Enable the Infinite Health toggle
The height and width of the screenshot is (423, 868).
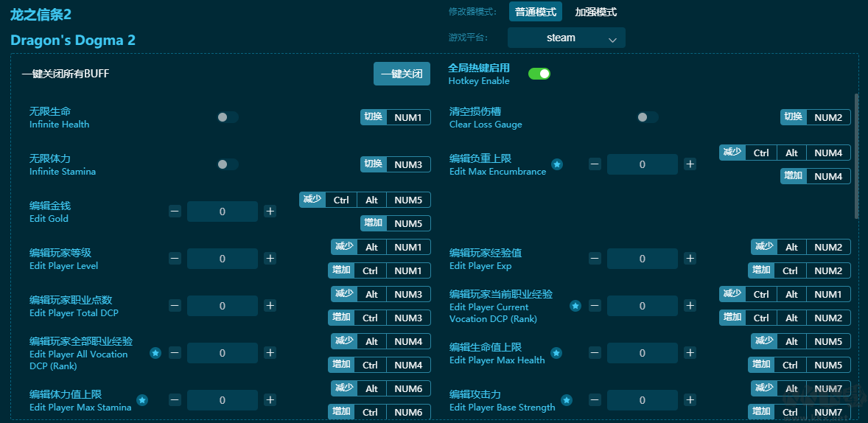click(x=228, y=117)
